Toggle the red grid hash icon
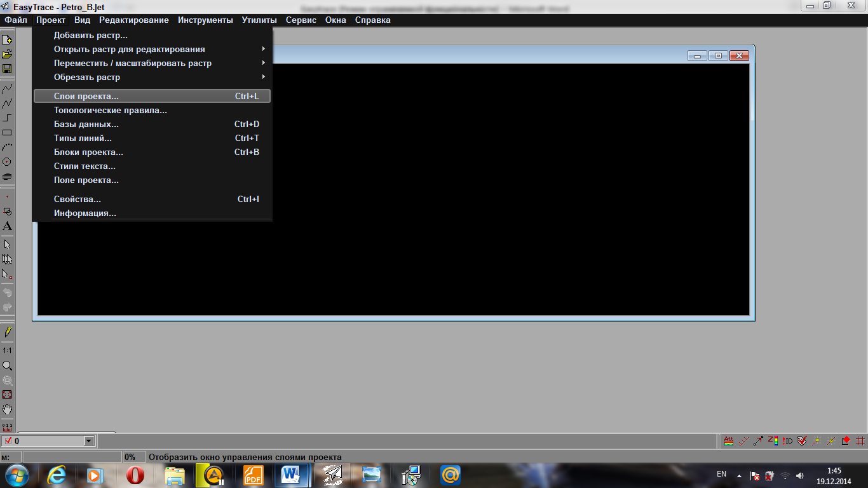 tap(860, 440)
